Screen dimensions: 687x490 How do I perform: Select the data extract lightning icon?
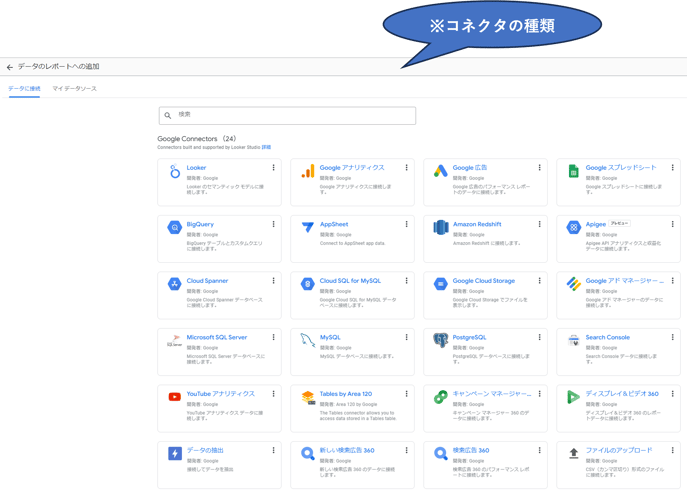tap(175, 454)
